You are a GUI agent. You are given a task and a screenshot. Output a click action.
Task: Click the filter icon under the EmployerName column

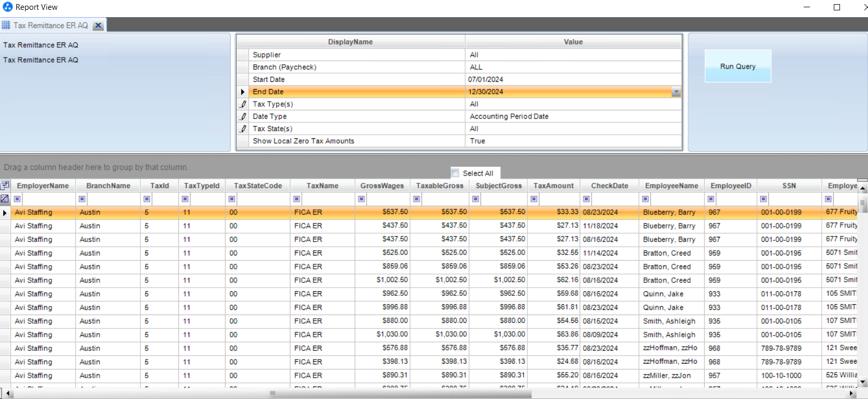click(x=17, y=199)
